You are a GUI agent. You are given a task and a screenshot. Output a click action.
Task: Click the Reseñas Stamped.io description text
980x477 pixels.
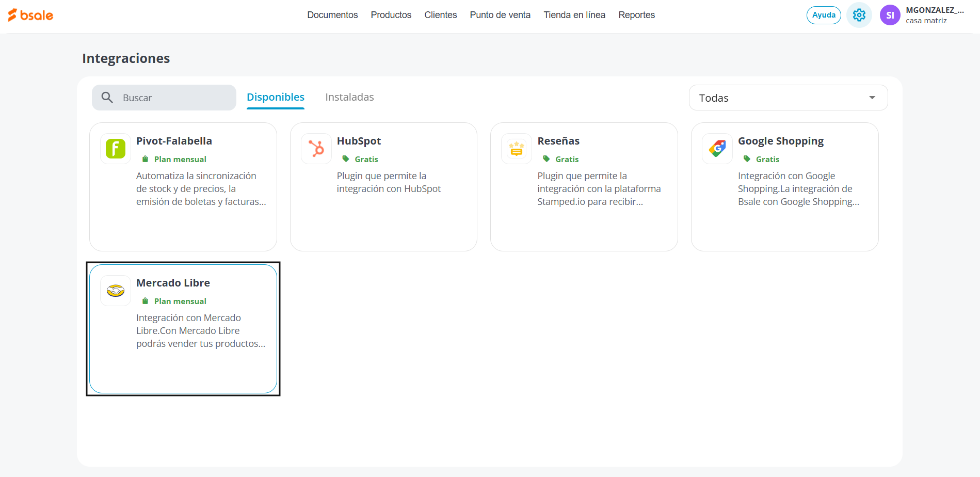click(599, 189)
